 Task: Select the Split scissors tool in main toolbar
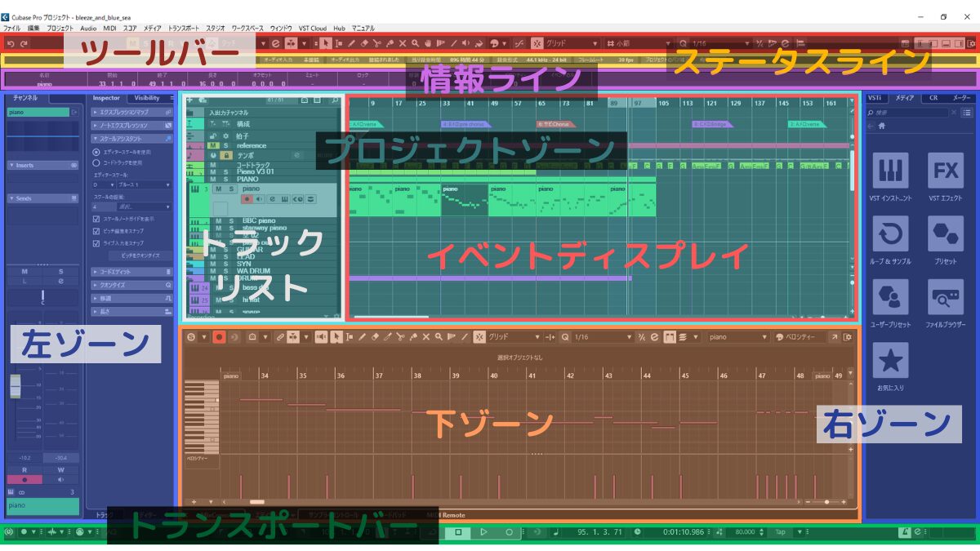pyautogui.click(x=376, y=42)
